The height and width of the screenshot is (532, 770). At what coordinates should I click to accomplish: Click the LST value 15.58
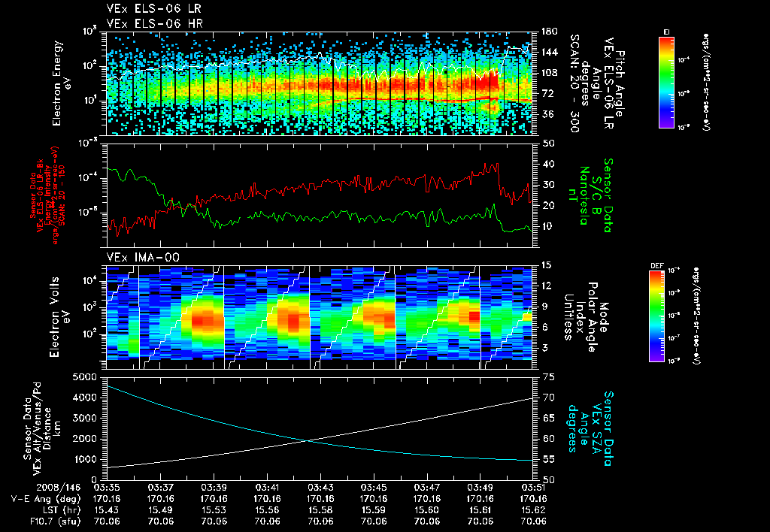[x=320, y=510]
